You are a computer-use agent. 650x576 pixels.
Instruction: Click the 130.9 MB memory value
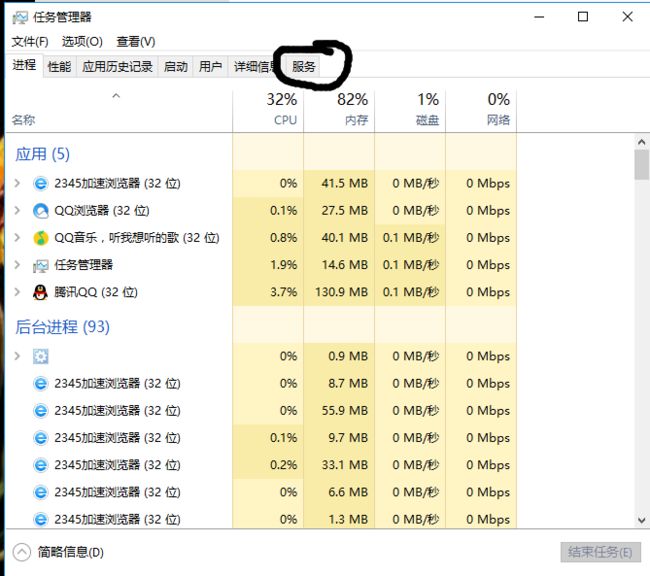[x=341, y=292]
